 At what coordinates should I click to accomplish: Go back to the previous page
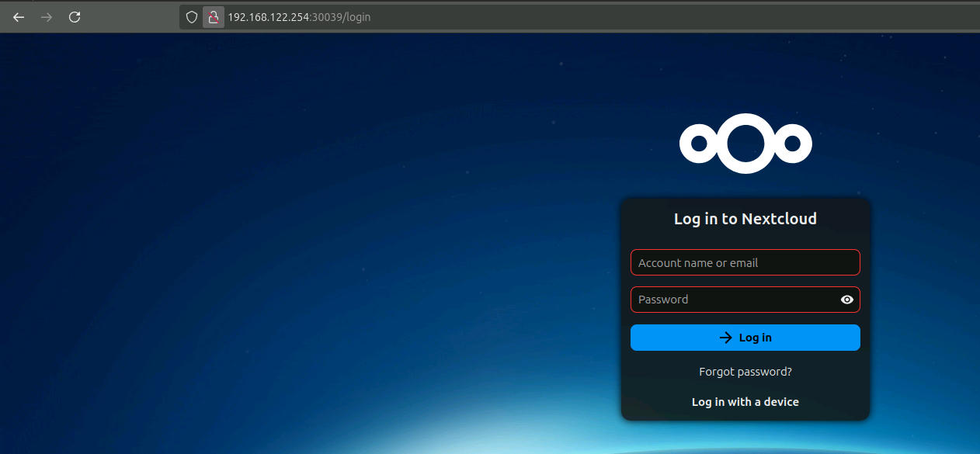(x=19, y=17)
